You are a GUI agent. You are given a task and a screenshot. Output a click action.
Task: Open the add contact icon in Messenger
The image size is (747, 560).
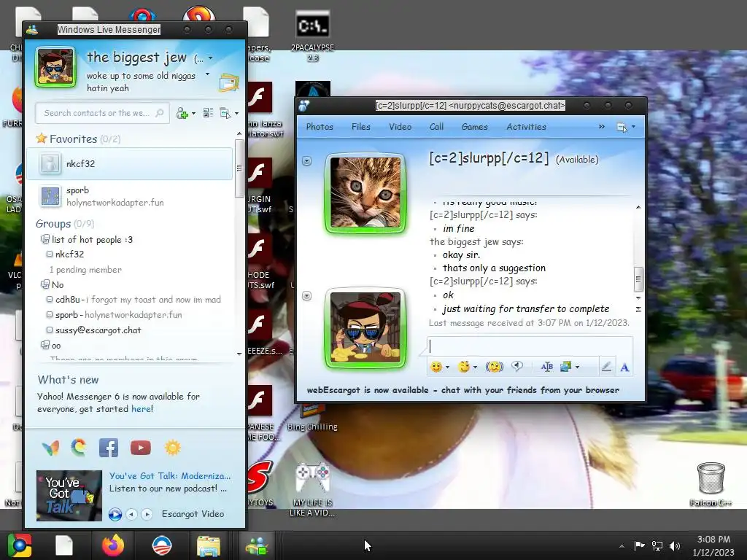pyautogui.click(x=182, y=113)
